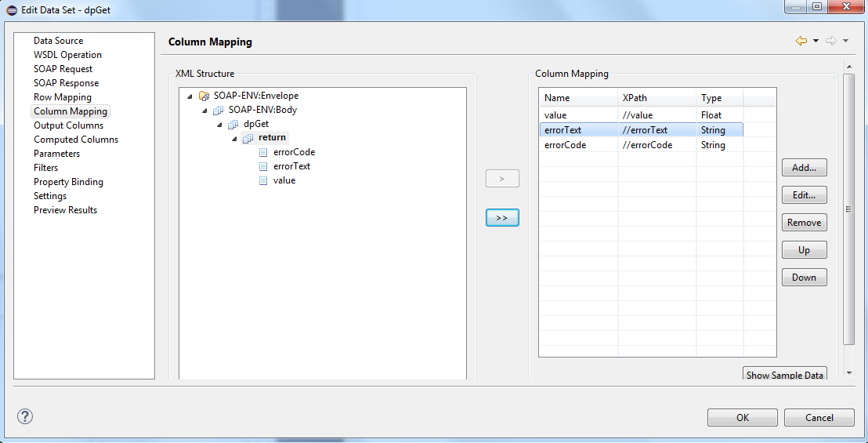
Task: Open the Output Columns page
Action: tap(68, 125)
